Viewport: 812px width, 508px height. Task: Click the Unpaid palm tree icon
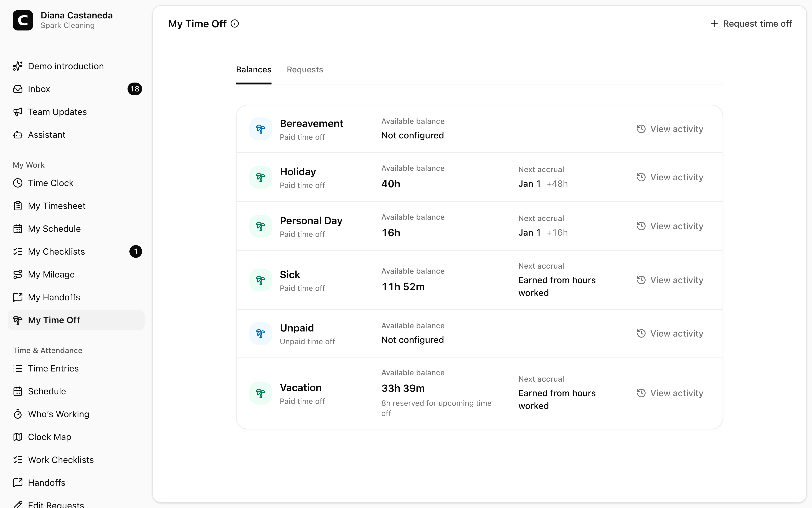tap(261, 333)
